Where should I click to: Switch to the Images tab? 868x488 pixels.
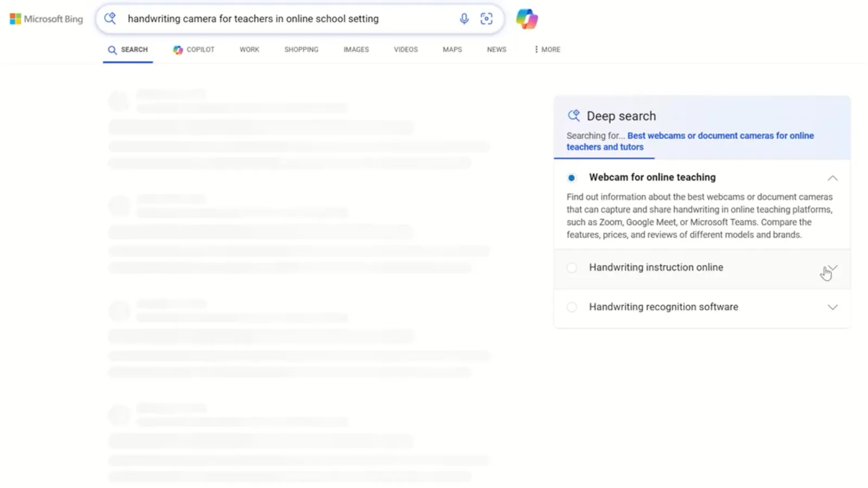(356, 49)
